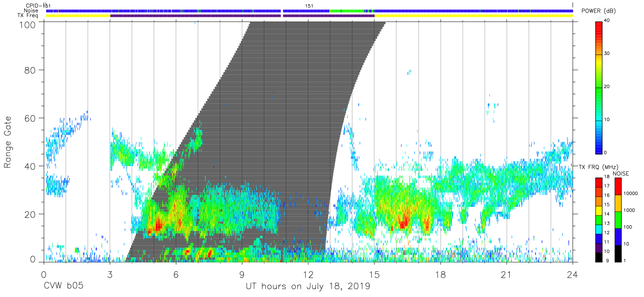Click the 'TX FRQ (MHz)' legend title

(598, 167)
